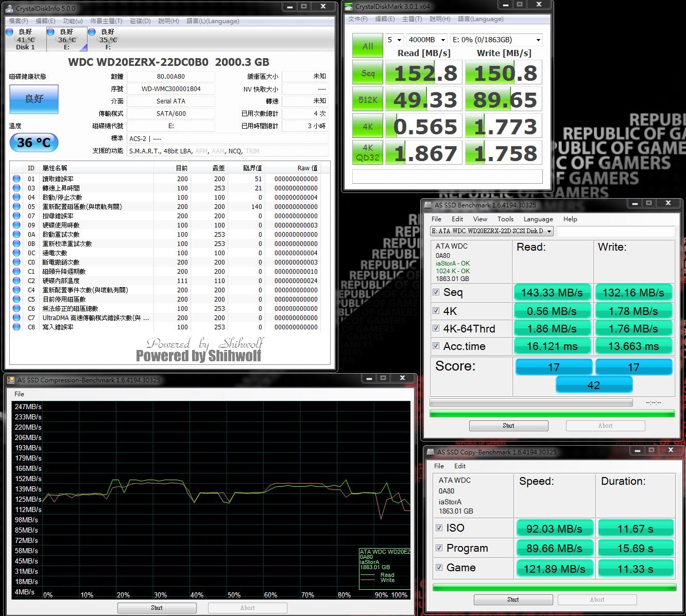
Task: Click the AS SSD Copy-Benchmark title bar icon
Action: [430, 452]
